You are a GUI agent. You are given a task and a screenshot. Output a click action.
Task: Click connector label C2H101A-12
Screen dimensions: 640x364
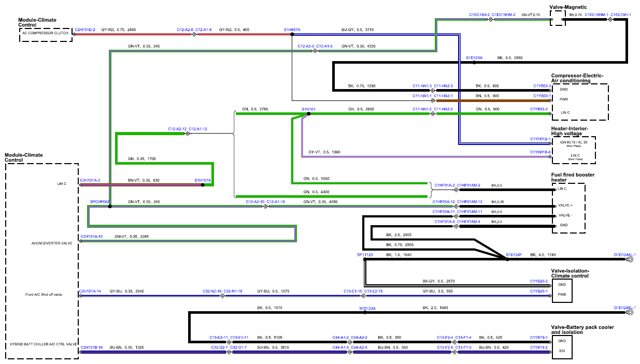coord(91,237)
